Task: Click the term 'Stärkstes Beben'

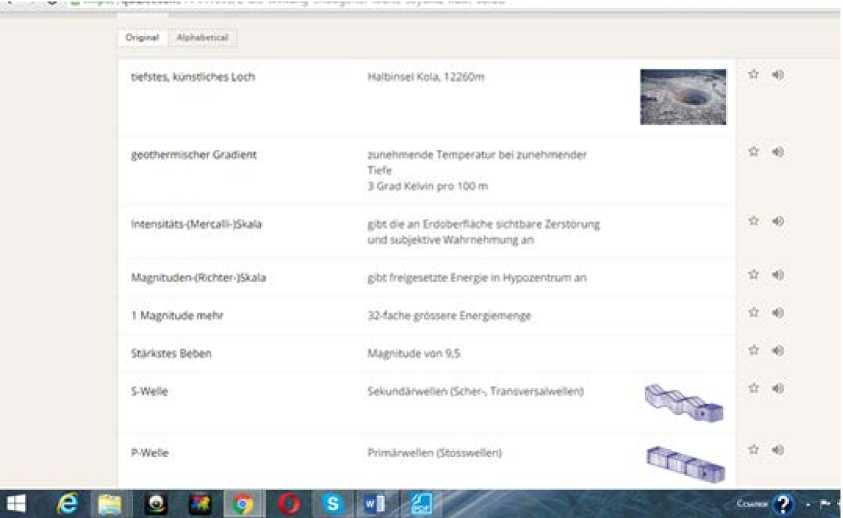Action: [x=171, y=353]
